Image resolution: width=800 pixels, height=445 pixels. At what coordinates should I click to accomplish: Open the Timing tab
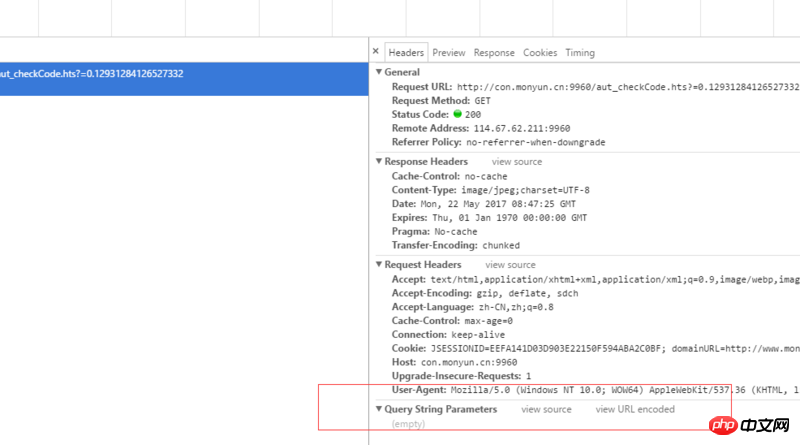coord(580,53)
